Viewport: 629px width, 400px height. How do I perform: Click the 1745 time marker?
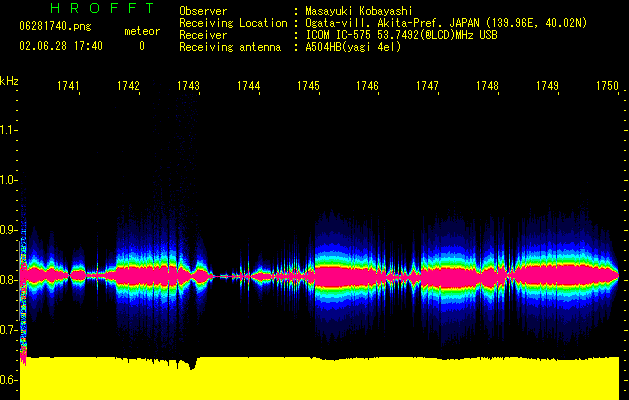point(308,86)
